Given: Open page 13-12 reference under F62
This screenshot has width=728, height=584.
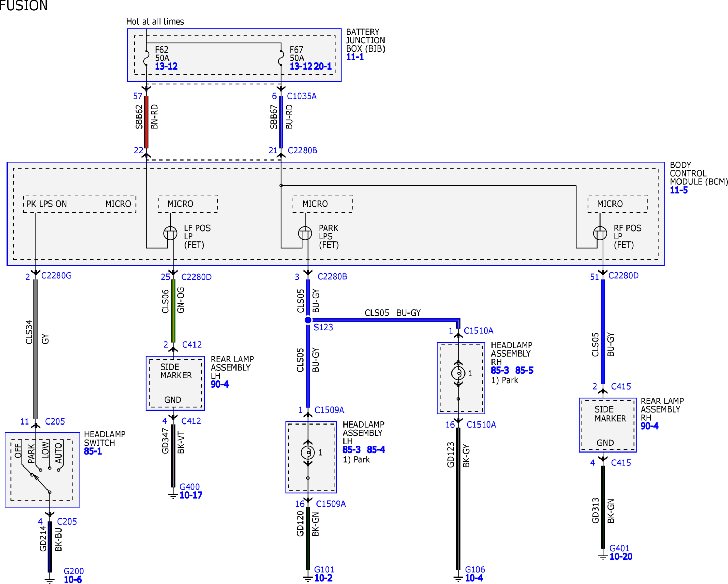Looking at the screenshot, I should [x=166, y=66].
